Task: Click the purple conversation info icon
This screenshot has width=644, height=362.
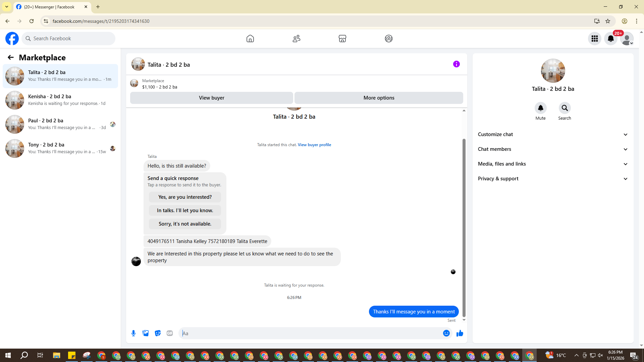Action: 456,64
